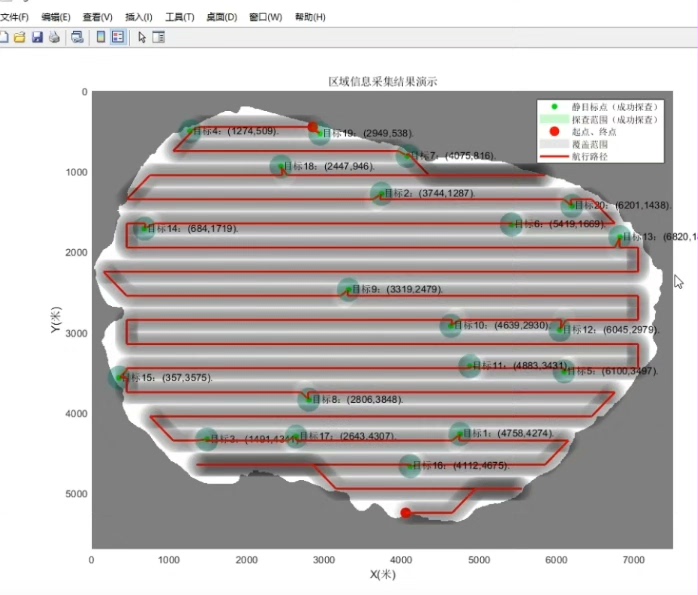Click X-axis tick label 7000
698x595 pixels.
point(633,560)
